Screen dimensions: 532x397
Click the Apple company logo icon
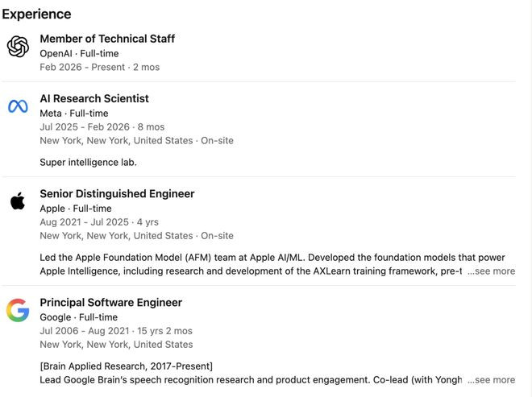coord(18,201)
